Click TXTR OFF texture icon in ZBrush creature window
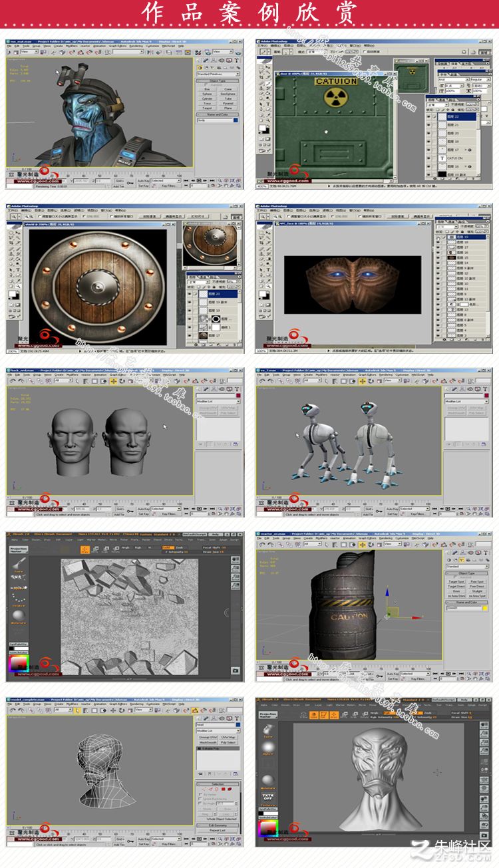 (x=267, y=796)
